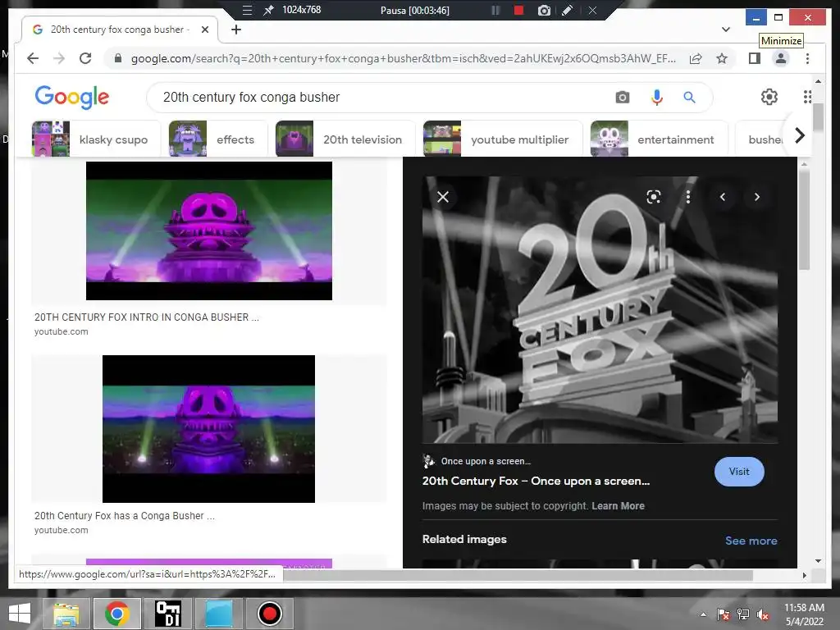Image resolution: width=840 pixels, height=630 pixels.
Task: Click the page vertical scrollbar thumb
Action: coord(818,117)
